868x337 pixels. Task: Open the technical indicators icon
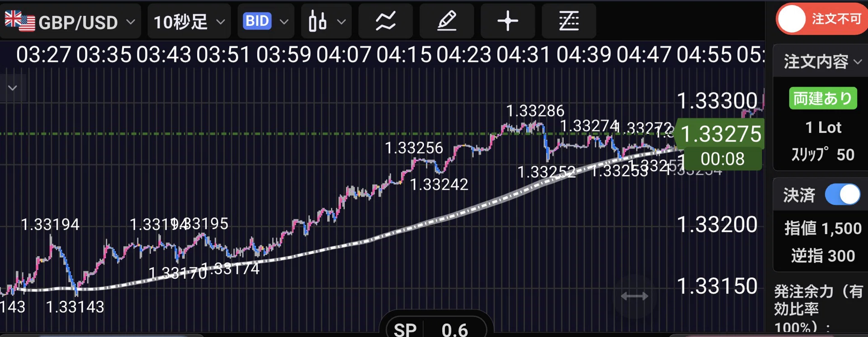[x=385, y=21]
